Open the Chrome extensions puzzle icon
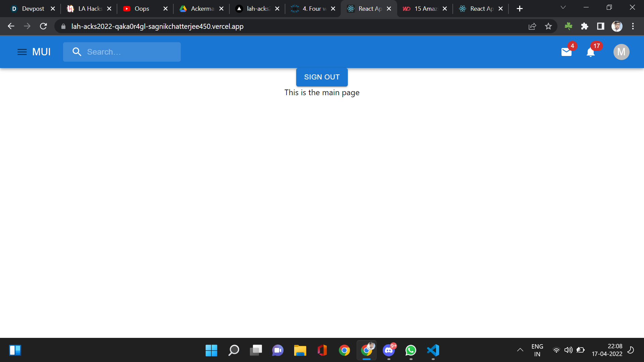This screenshot has width=644, height=362. [x=585, y=26]
